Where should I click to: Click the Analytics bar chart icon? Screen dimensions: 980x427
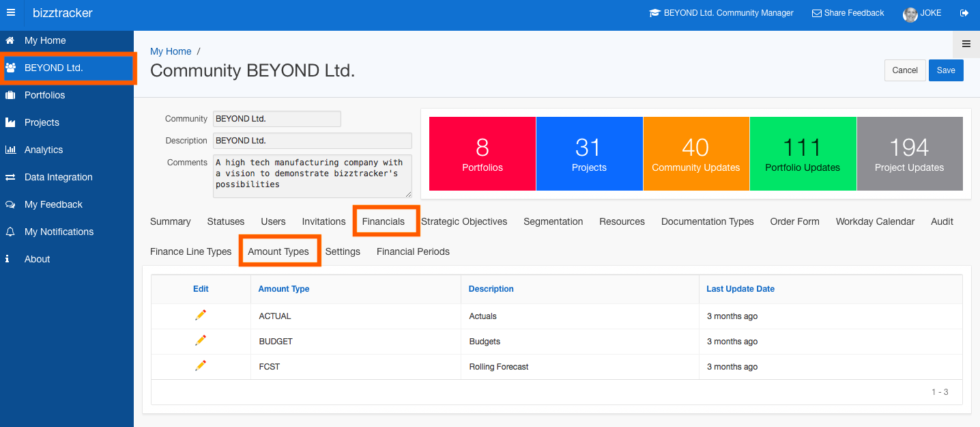coord(10,150)
